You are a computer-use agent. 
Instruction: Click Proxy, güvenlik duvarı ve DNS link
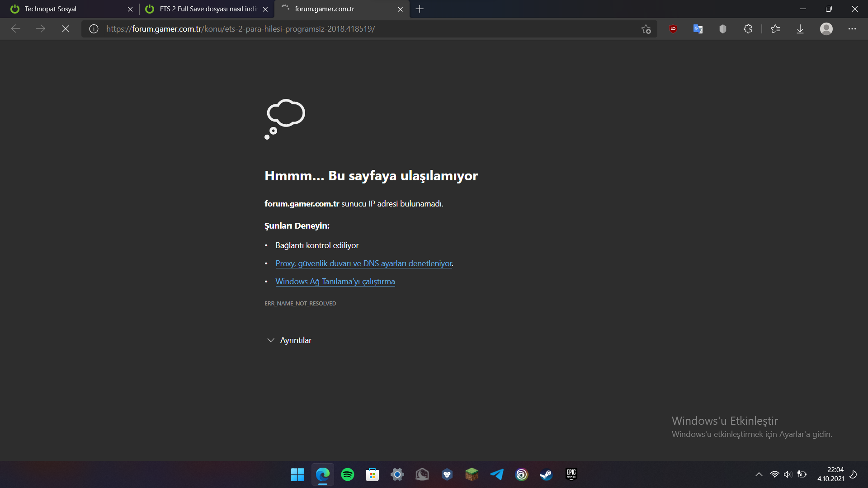click(363, 263)
